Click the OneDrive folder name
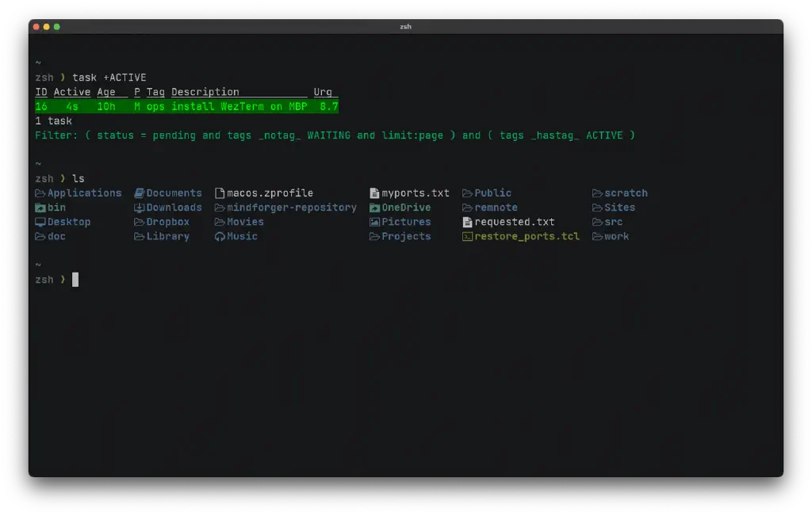812x515 pixels. click(x=406, y=208)
